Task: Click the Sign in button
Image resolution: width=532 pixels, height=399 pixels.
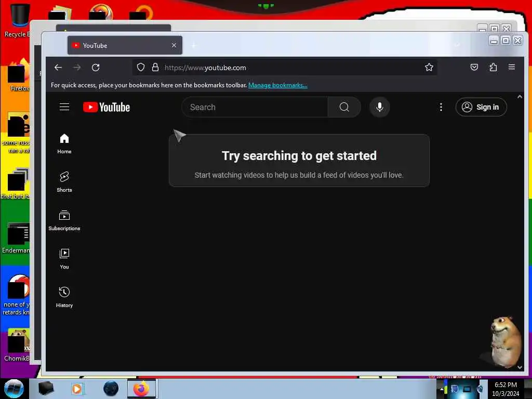Action: point(481,107)
